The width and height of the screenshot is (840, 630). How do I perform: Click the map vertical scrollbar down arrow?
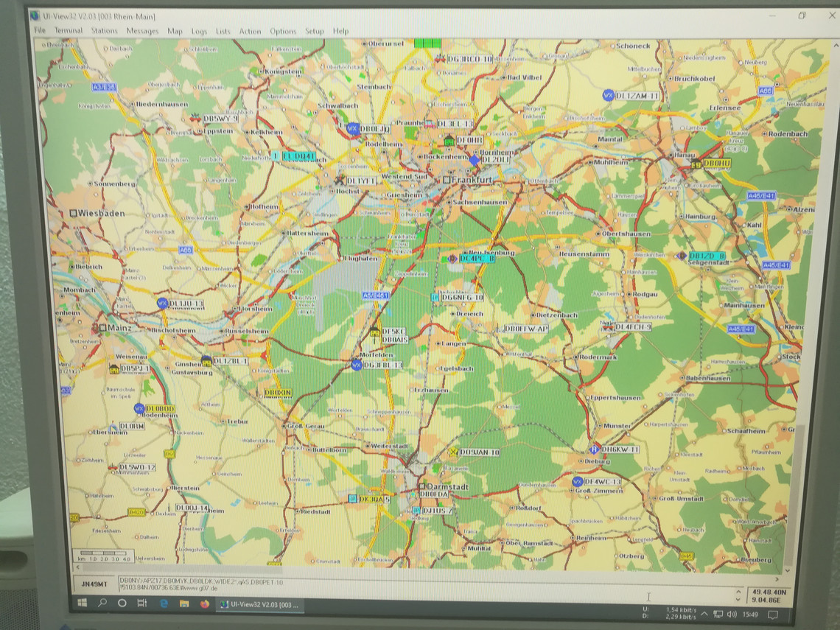[x=787, y=570]
